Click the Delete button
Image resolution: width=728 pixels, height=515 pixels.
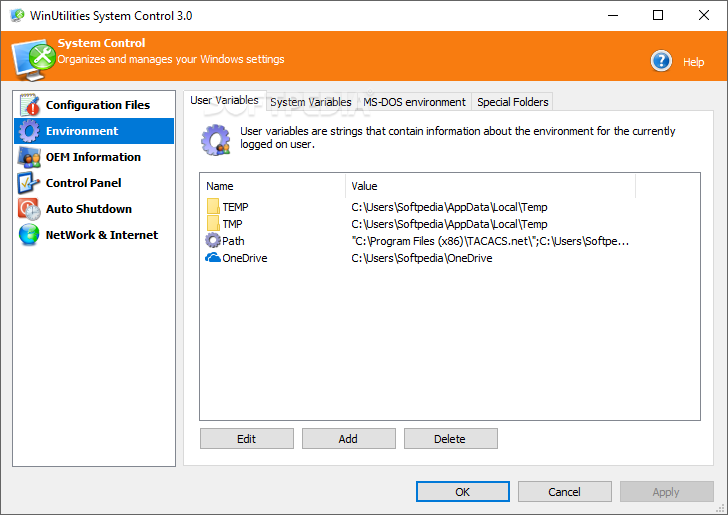click(450, 438)
